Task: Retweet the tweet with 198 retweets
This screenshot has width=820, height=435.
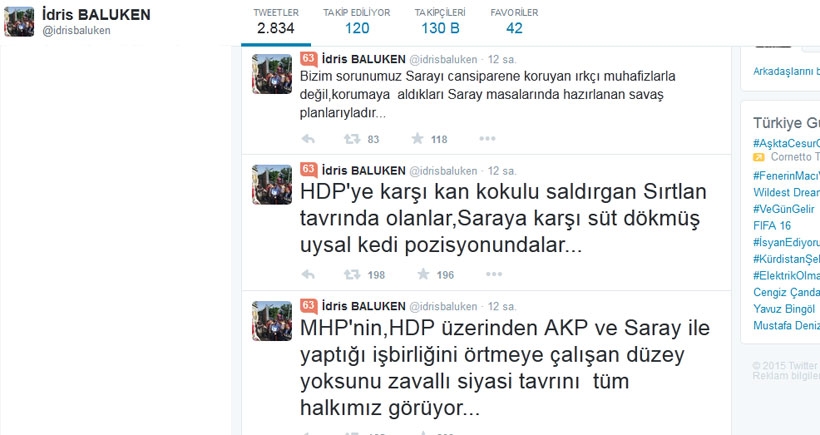Action: (352, 274)
